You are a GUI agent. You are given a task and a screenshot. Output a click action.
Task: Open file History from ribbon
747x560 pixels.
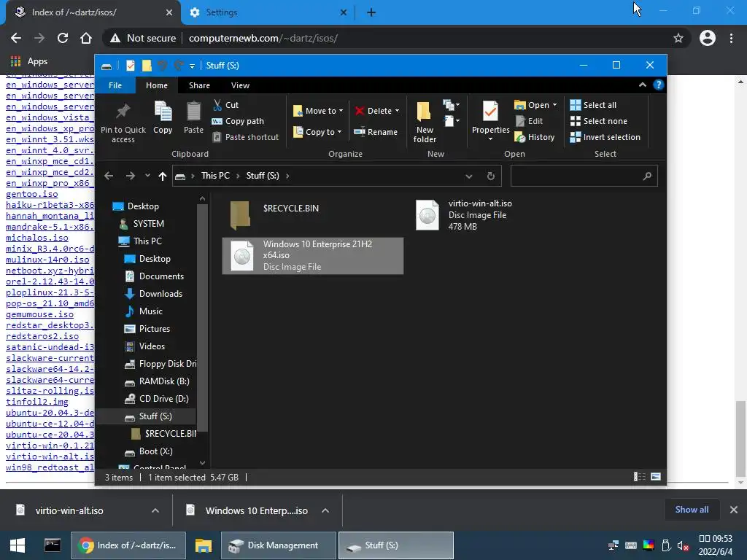[x=535, y=137]
